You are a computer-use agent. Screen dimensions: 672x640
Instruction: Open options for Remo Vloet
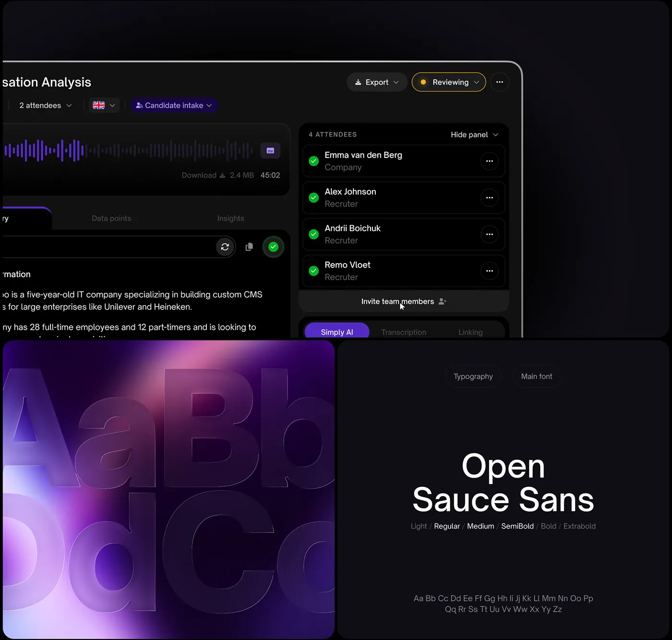pyautogui.click(x=489, y=271)
